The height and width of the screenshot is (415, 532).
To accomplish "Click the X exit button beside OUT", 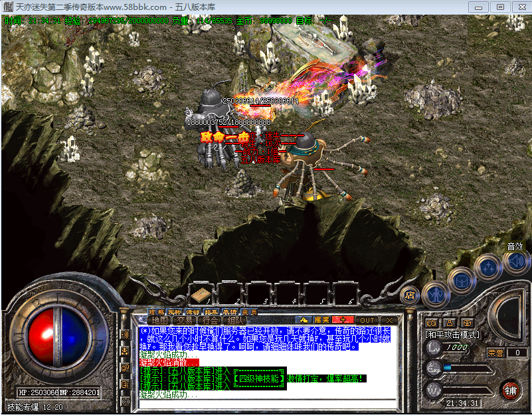I will (389, 320).
